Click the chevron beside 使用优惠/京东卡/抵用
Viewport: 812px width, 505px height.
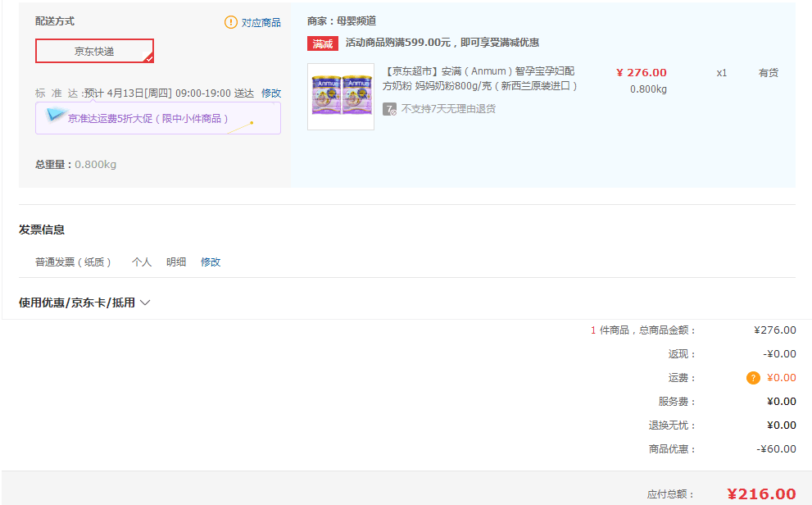(x=145, y=303)
